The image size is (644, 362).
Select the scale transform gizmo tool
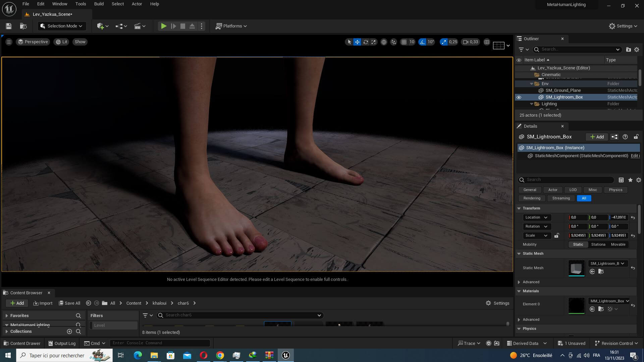tap(373, 42)
